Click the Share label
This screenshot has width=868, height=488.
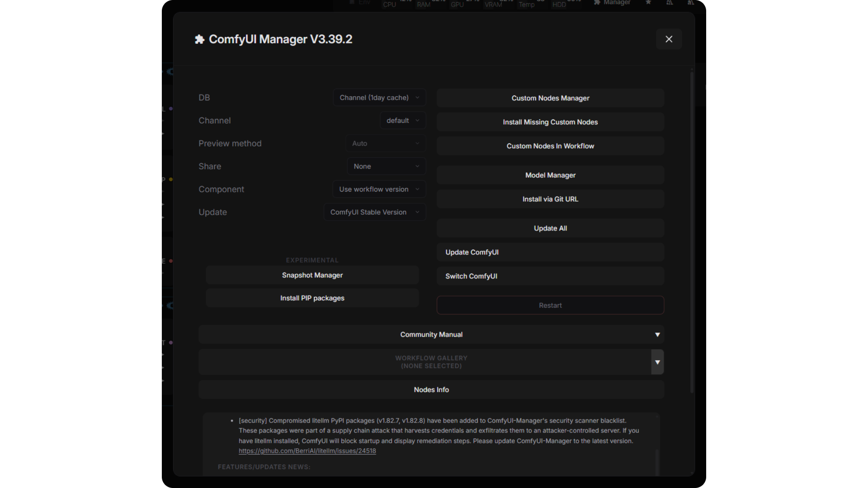click(210, 166)
